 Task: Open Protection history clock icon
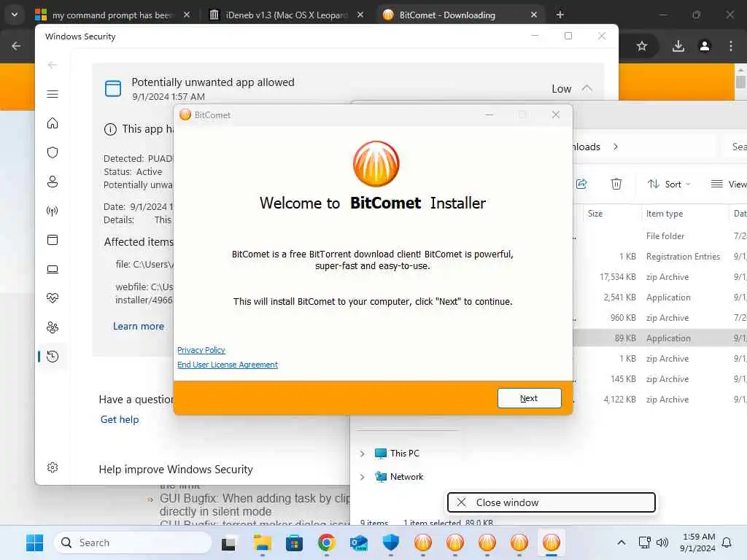pos(53,356)
